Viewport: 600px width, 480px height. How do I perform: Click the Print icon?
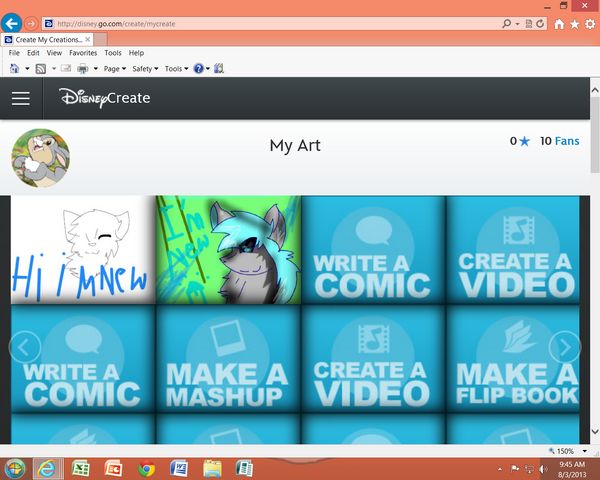[83, 69]
